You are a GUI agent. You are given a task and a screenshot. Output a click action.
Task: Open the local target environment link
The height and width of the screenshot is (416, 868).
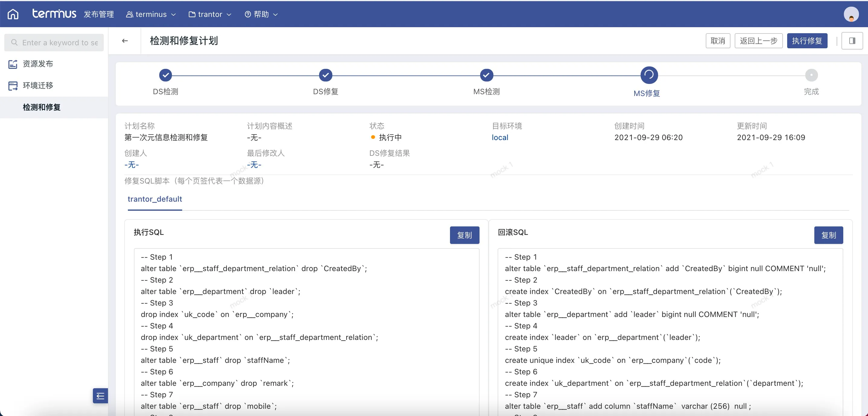pyautogui.click(x=500, y=137)
